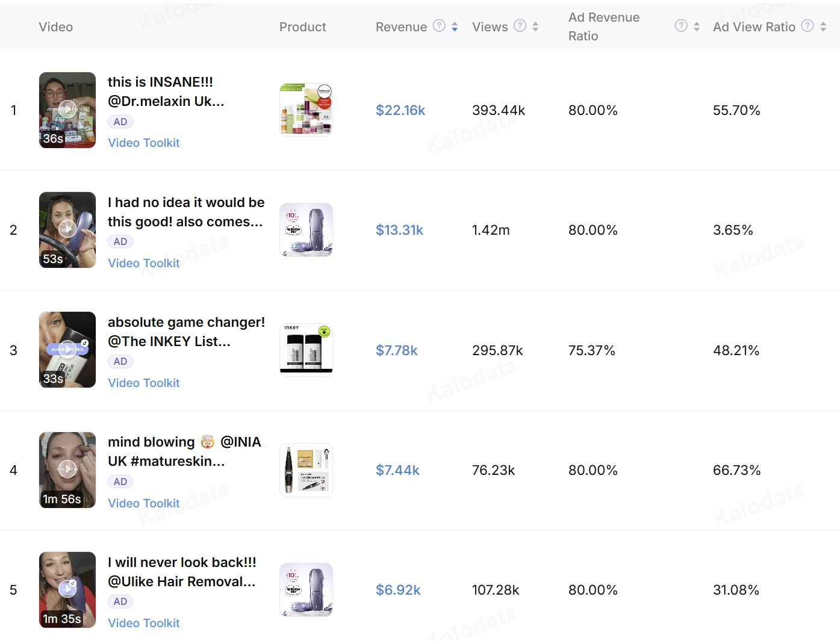Viewport: 840px width, 641px height.
Task: Sort by Ad View Ratio arrows
Action: pyautogui.click(x=823, y=26)
